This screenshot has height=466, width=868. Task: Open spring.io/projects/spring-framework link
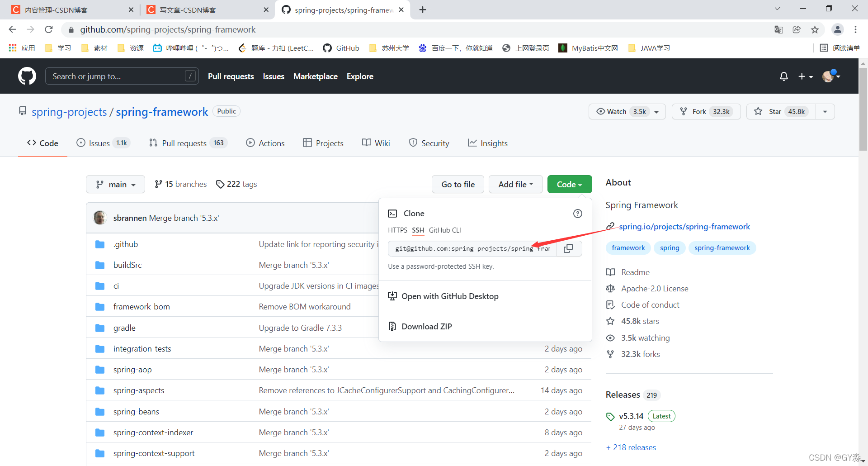point(684,227)
